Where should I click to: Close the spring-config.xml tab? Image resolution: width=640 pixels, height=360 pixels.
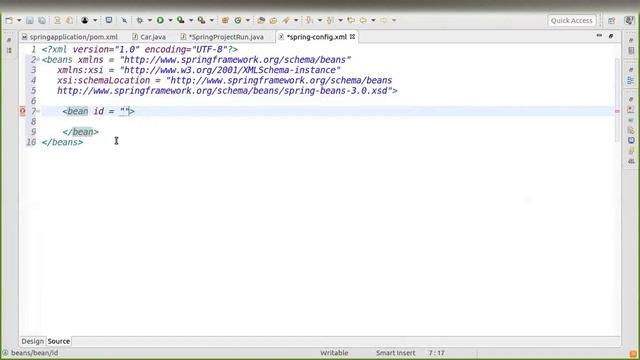(x=352, y=37)
